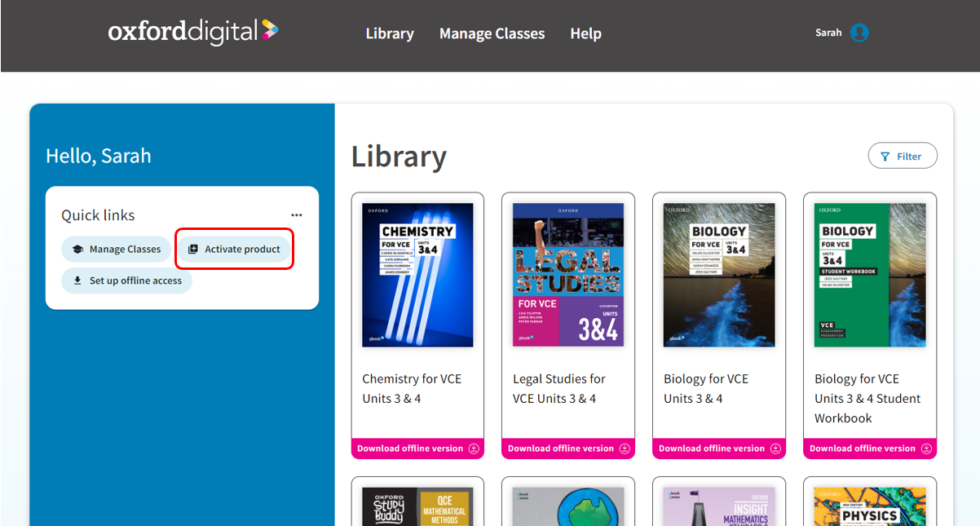Screen dimensions: 980x526
Task: Open the Biology Student Workbook green cover
Action: [870, 275]
